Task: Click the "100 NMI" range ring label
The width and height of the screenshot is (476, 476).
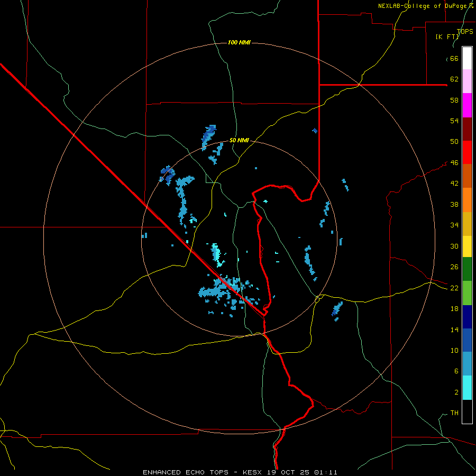Action: point(239,42)
